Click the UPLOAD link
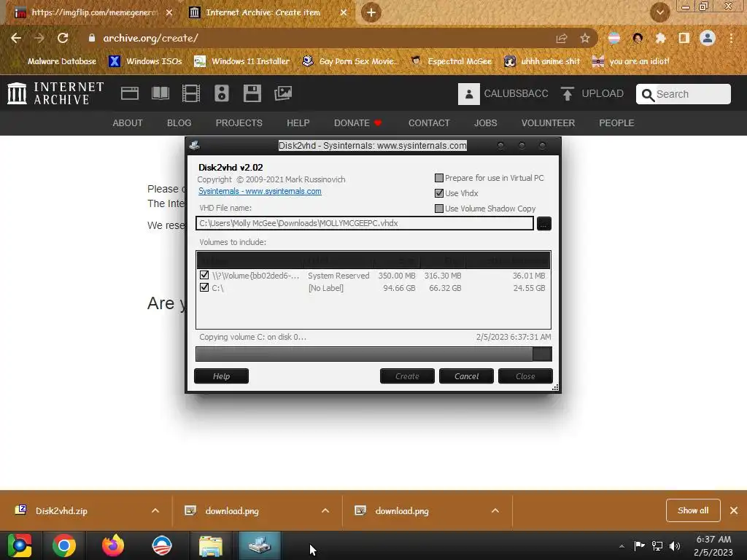Screen dimensions: 747x560 click(x=602, y=94)
